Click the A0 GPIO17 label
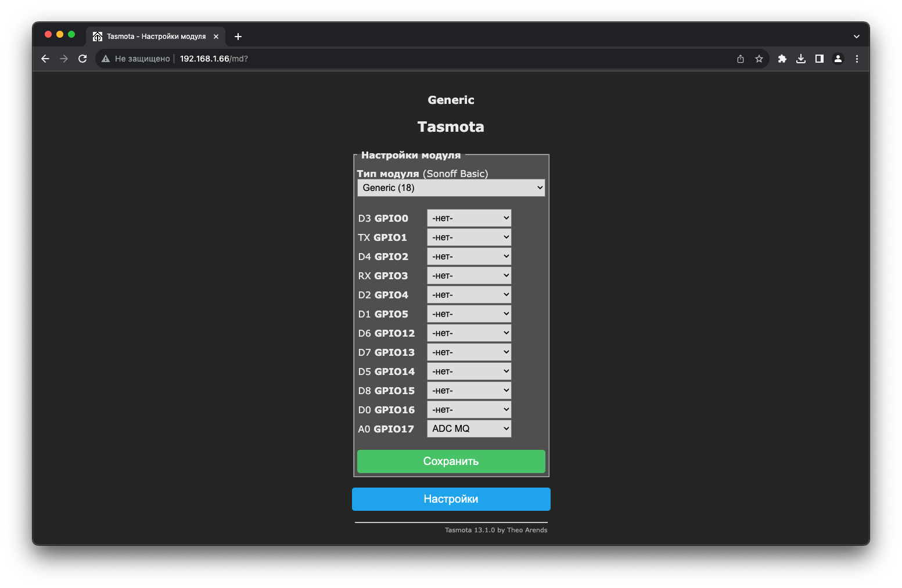The image size is (902, 588). [x=386, y=429]
